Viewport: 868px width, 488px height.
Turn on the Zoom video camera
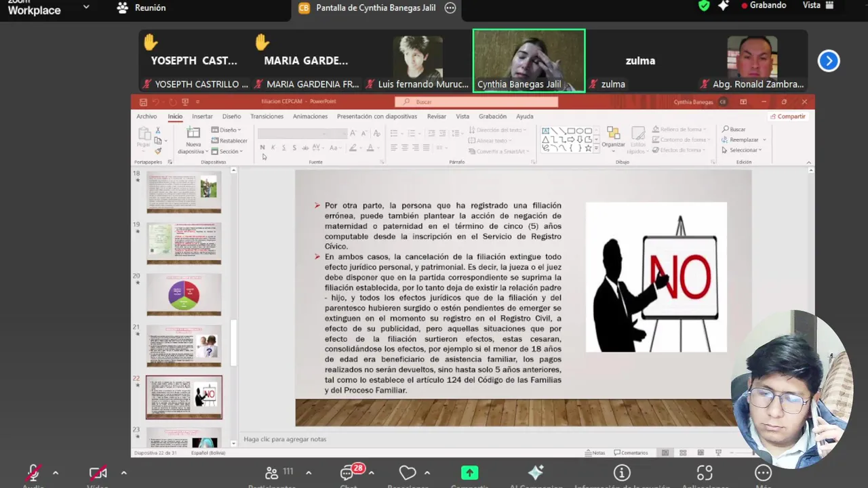click(98, 473)
